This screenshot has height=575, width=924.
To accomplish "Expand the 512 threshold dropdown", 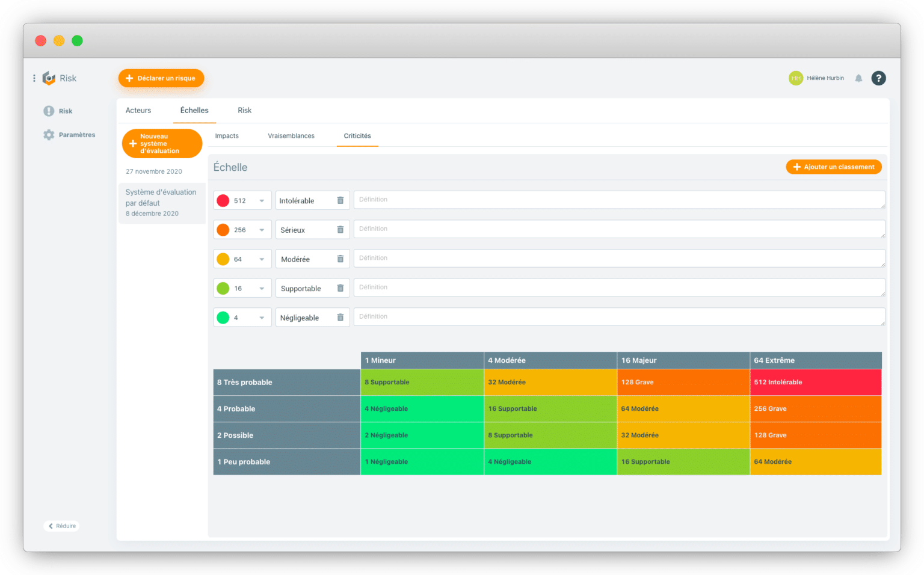I will point(262,201).
